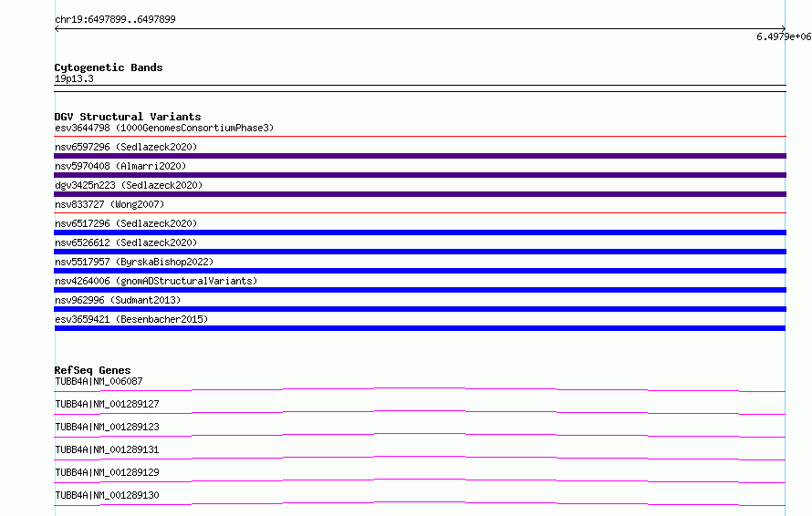
Task: Open variant nsv833727 (Wong2007) label
Action: pyautogui.click(x=109, y=204)
